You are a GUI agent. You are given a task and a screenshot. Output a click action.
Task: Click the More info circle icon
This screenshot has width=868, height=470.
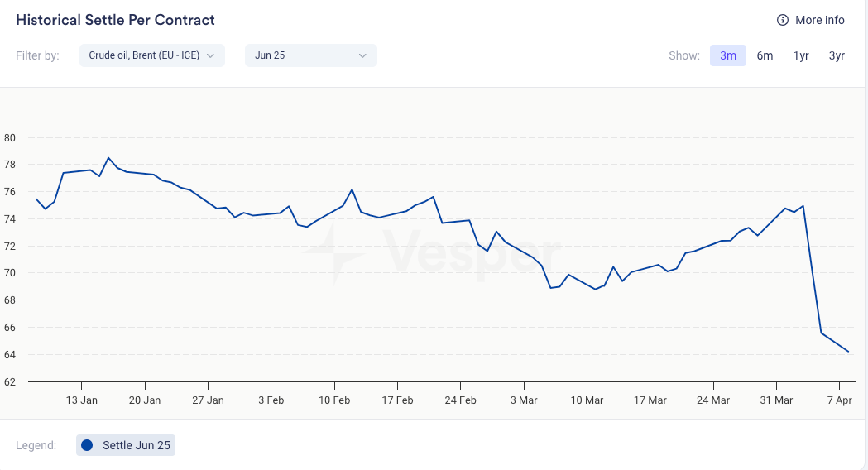[x=782, y=20]
